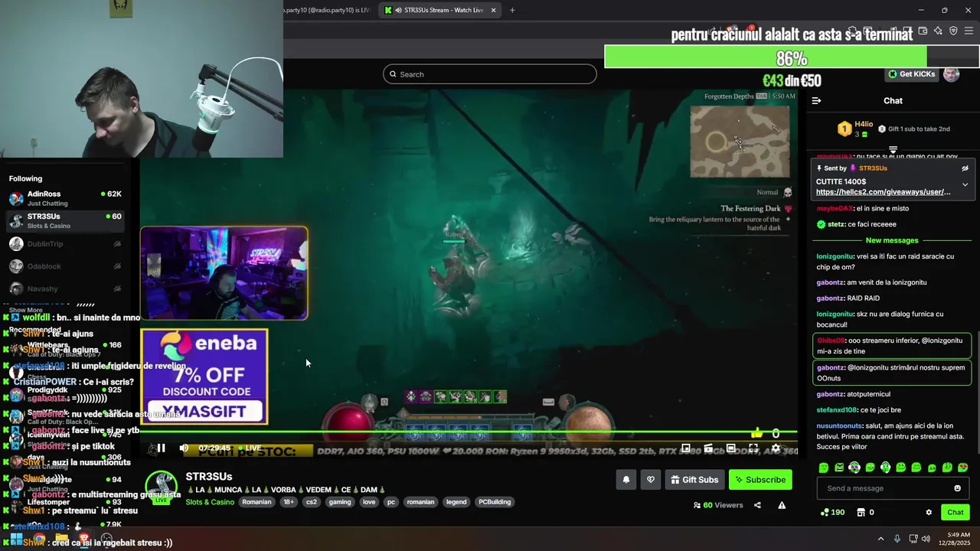Viewport: 980px width, 551px height.
Task: Send message with green Chat button
Action: [955, 512]
